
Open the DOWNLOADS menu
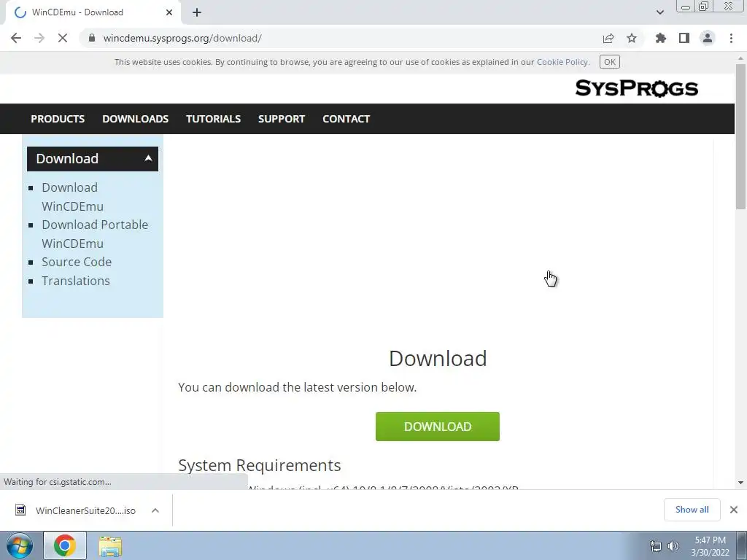coord(135,119)
